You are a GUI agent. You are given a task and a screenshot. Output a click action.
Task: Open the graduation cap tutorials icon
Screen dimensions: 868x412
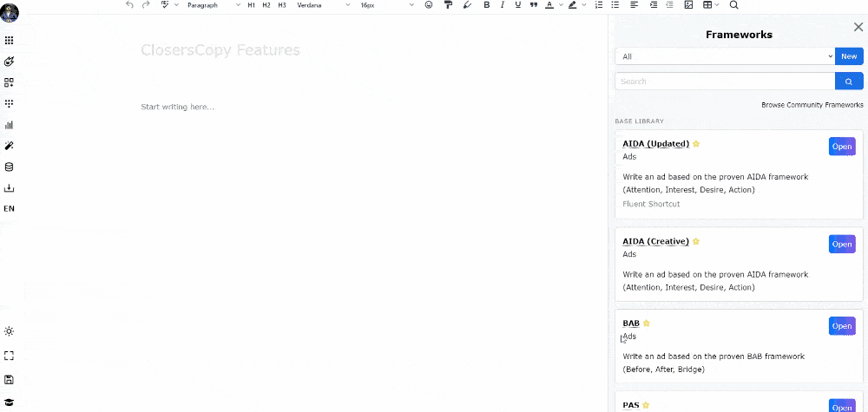(x=9, y=402)
